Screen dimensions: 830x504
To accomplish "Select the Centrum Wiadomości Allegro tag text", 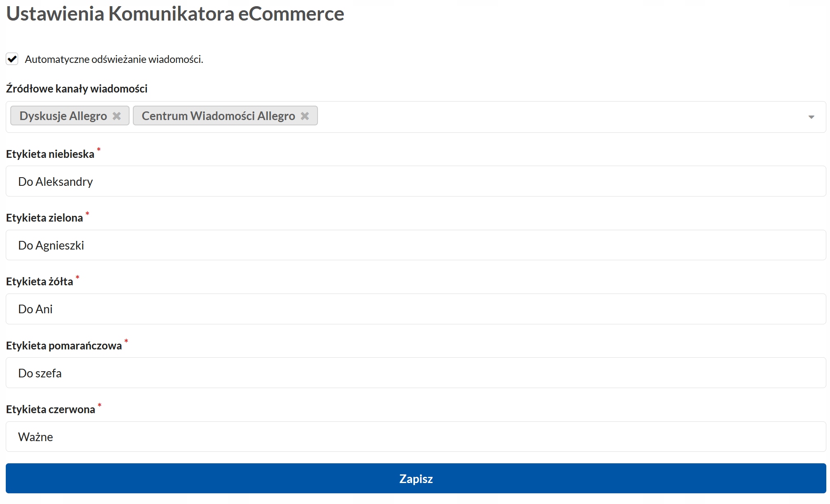I will pyautogui.click(x=218, y=116).
